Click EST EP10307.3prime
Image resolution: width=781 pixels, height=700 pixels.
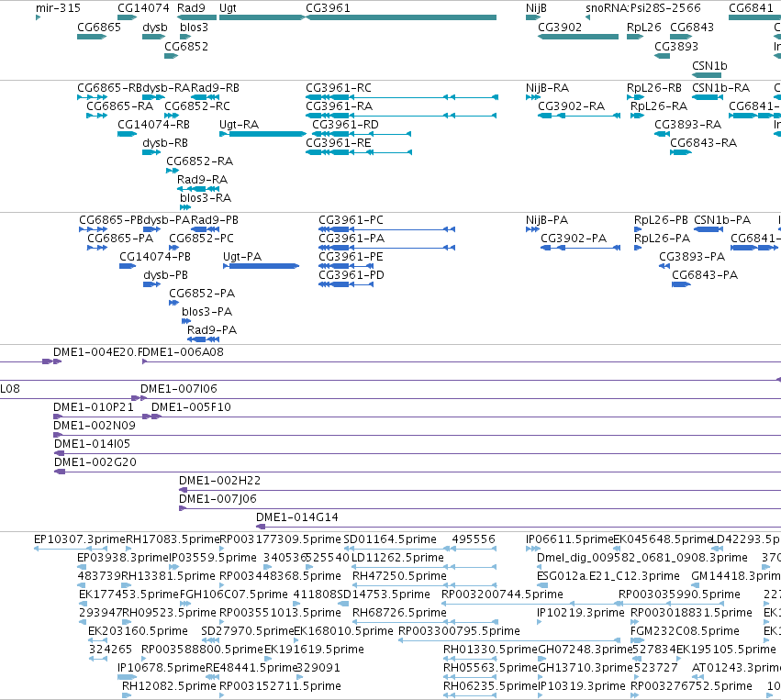pyautogui.click(x=71, y=549)
